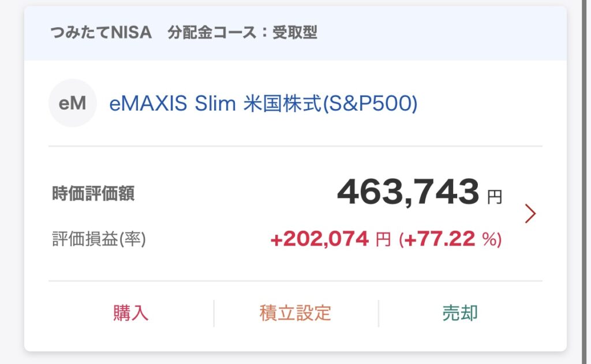Image resolution: width=591 pixels, height=364 pixels.
Task: Click the eM fund logo icon
Action: (x=72, y=103)
